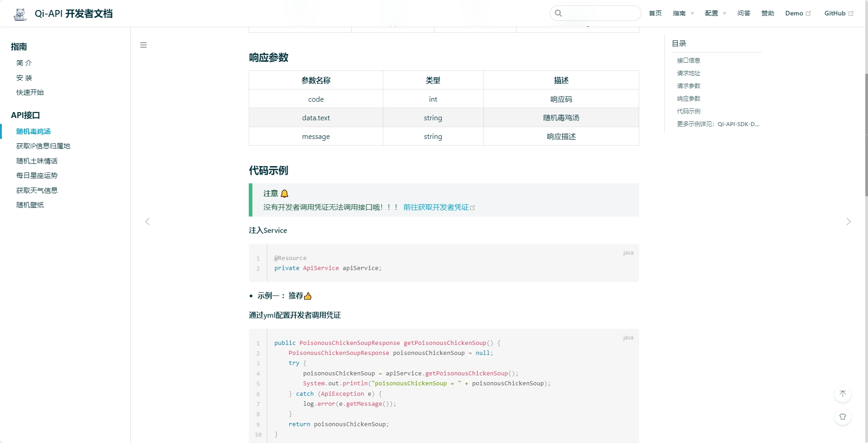Screen dimensions: 868x443
Task: Click the 代码示例 section heading
Action: pyautogui.click(x=269, y=171)
